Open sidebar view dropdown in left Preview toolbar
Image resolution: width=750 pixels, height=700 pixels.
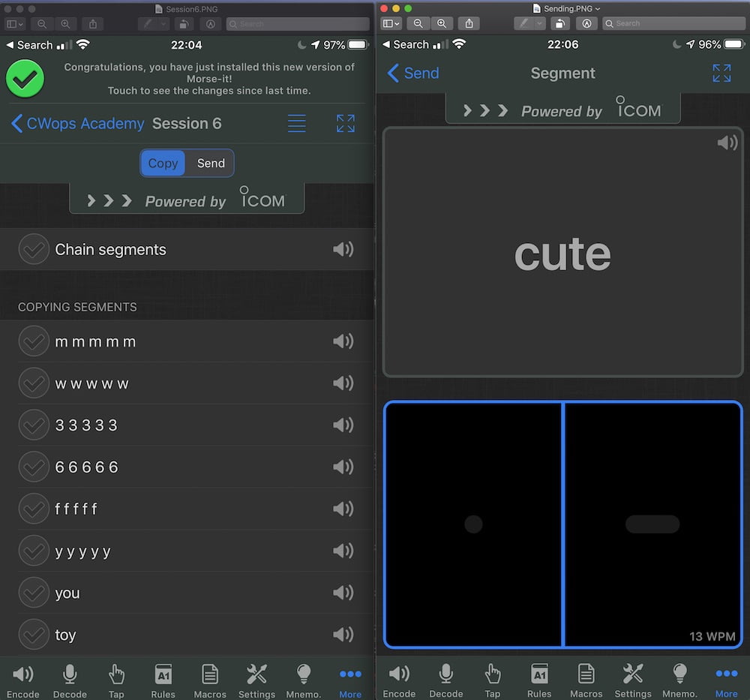pyautogui.click(x=14, y=24)
